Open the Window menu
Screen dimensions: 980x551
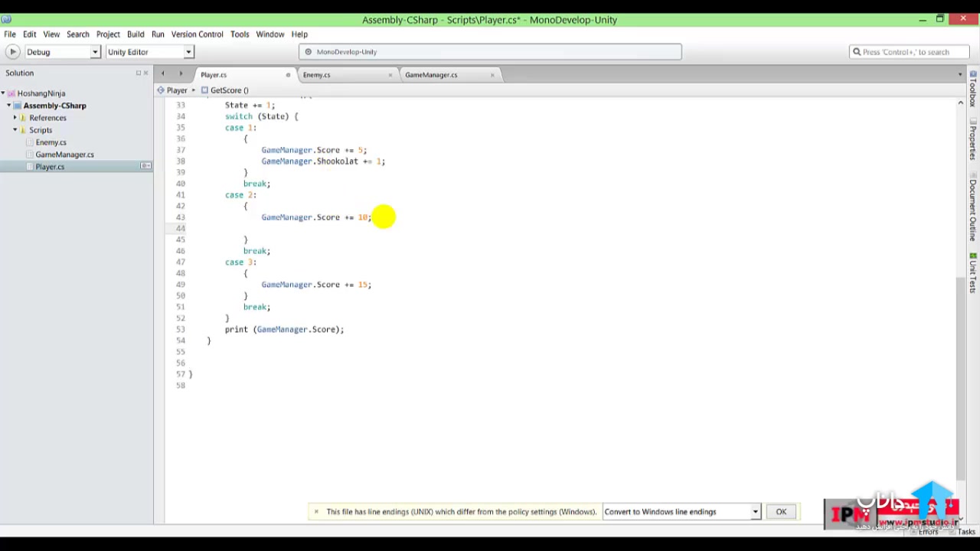270,34
